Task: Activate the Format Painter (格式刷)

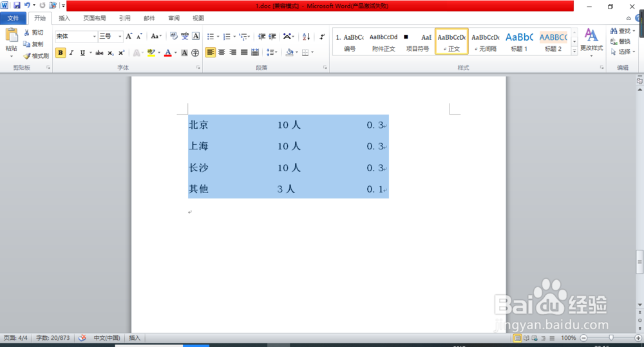Action: [x=35, y=56]
